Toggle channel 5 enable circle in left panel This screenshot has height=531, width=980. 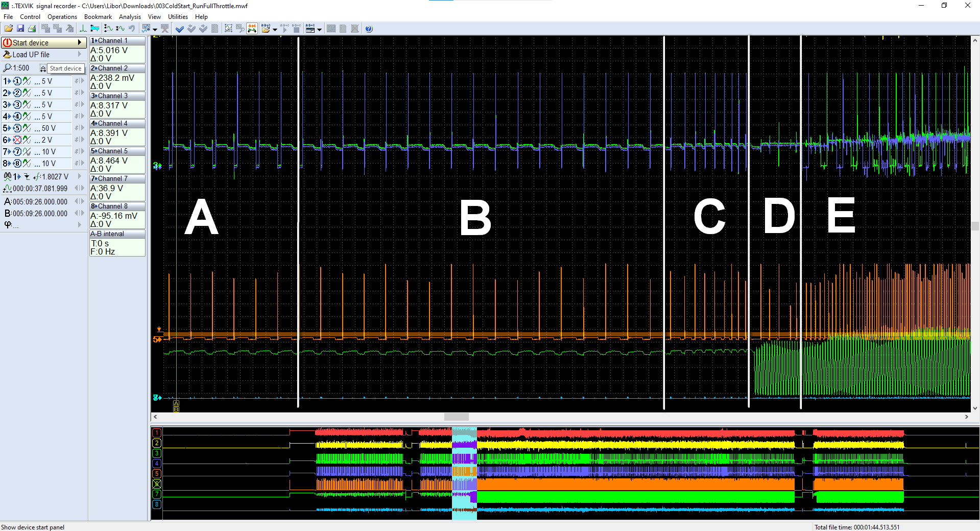pyautogui.click(x=17, y=128)
